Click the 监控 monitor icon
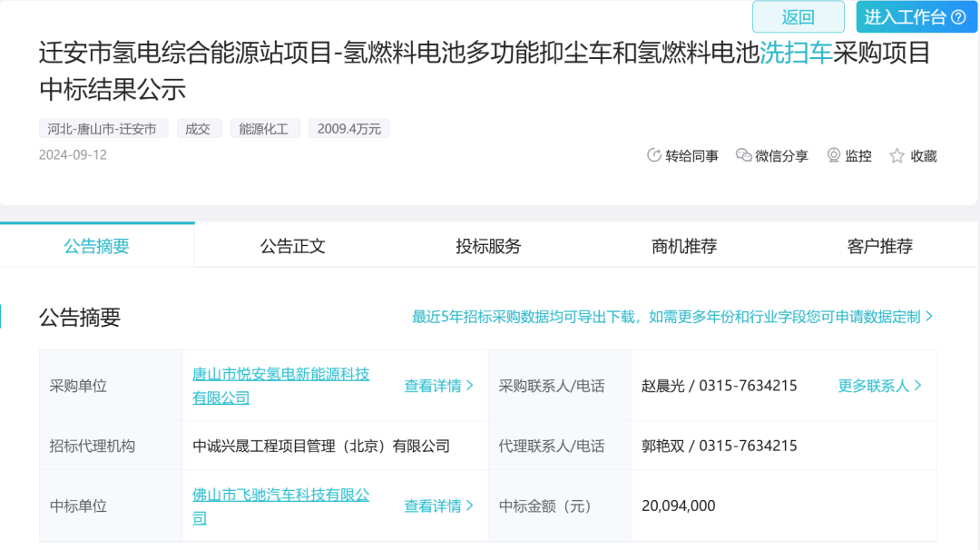This screenshot has height=550, width=980. (833, 155)
